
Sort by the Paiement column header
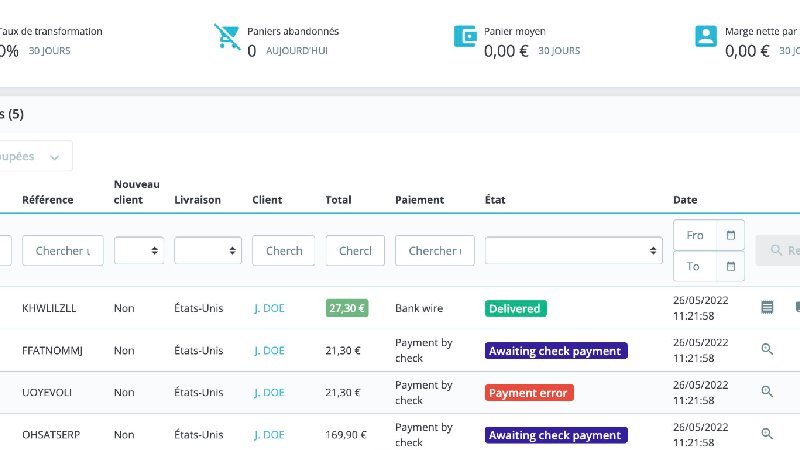tap(419, 199)
